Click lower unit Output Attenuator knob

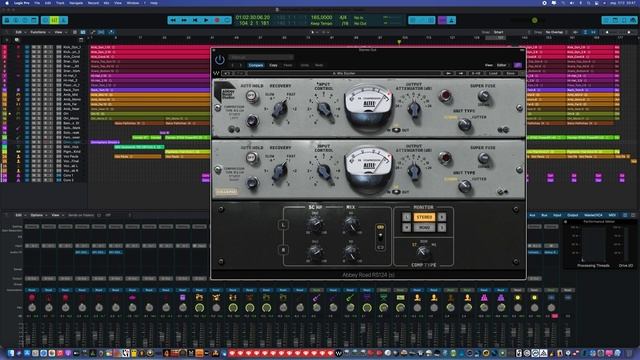[x=414, y=171]
